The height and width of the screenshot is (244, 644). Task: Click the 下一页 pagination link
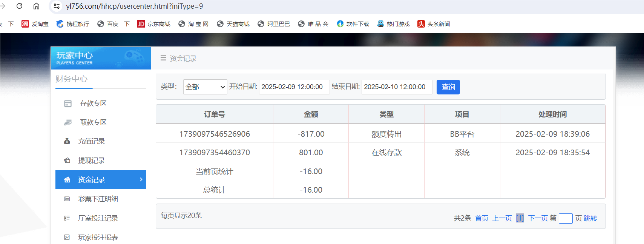pyautogui.click(x=538, y=218)
